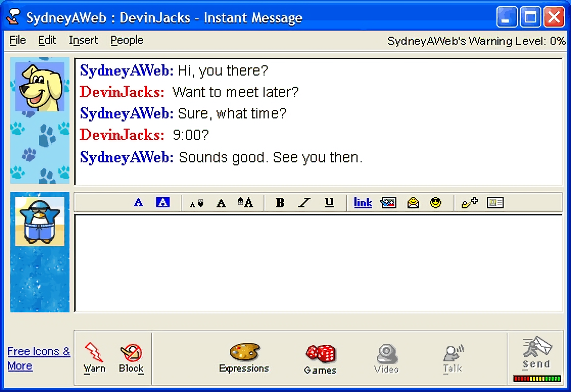Toggle italic text formatting
The width and height of the screenshot is (571, 392).
pos(304,202)
